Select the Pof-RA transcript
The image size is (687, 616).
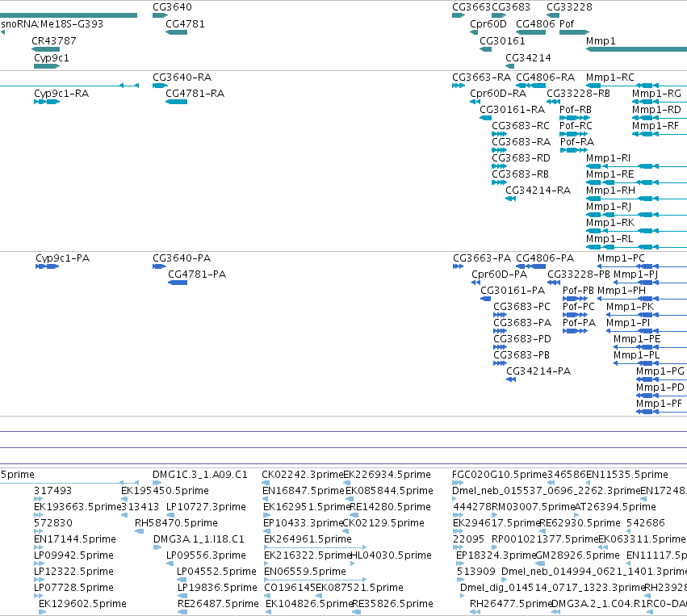click(x=573, y=150)
